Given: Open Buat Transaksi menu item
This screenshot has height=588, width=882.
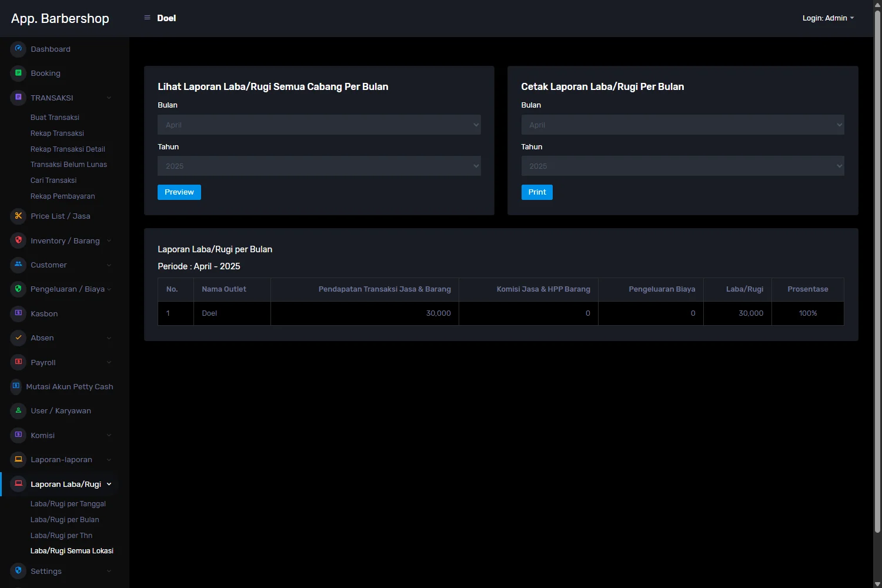Looking at the screenshot, I should [x=55, y=118].
